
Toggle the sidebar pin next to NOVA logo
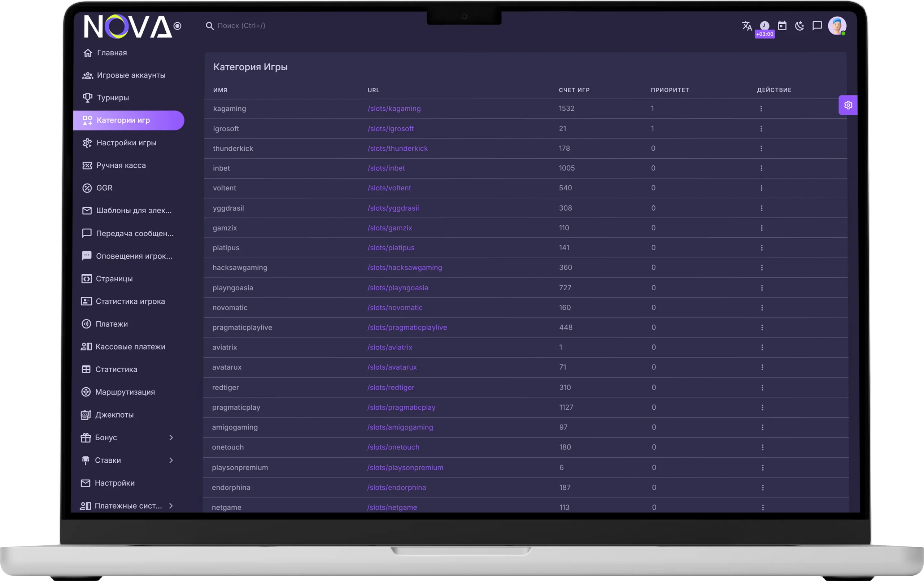(x=177, y=26)
